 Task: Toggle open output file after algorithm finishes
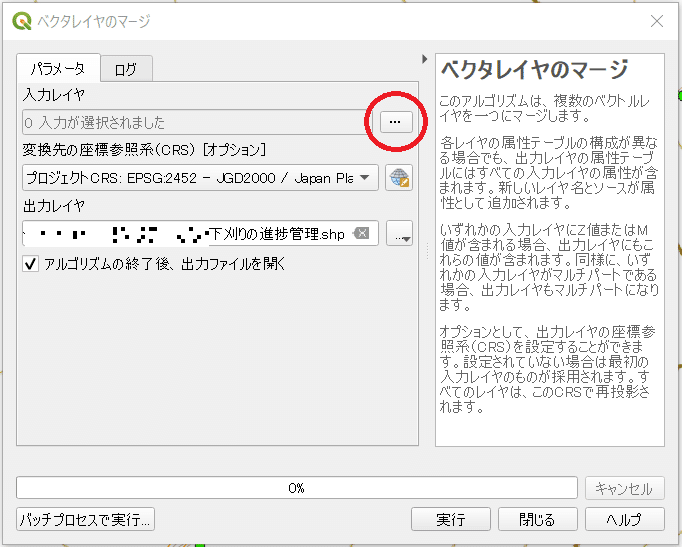[31, 263]
